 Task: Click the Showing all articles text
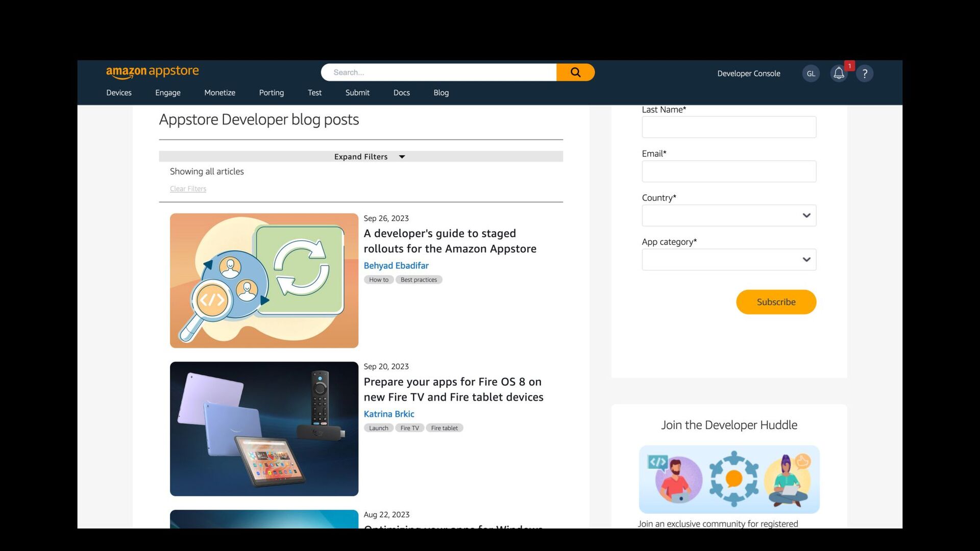click(207, 171)
